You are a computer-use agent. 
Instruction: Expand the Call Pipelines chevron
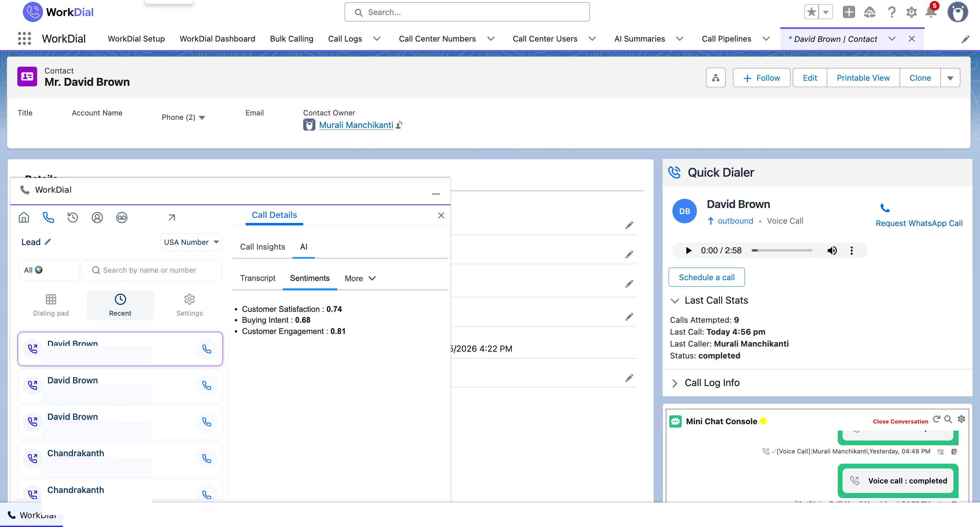(x=766, y=39)
